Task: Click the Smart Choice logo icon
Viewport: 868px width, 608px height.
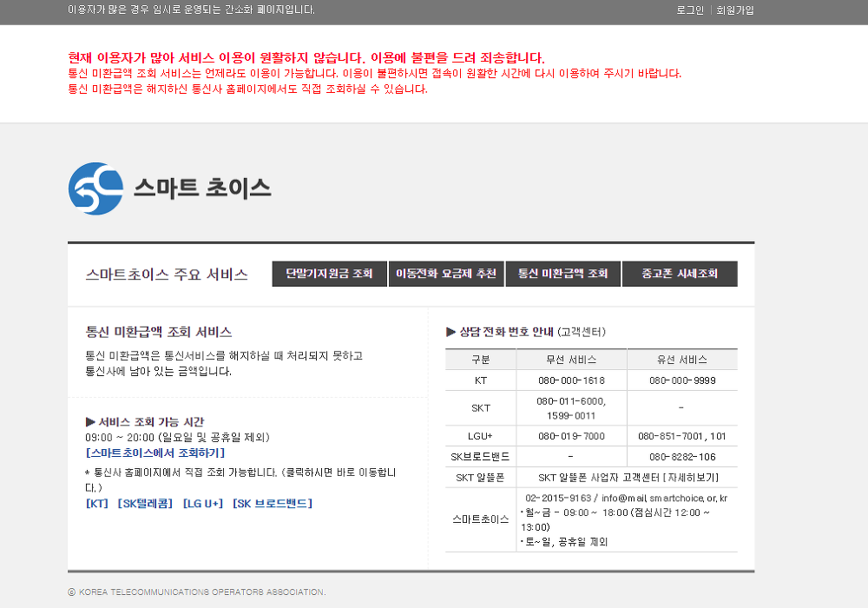Action: pos(95,188)
